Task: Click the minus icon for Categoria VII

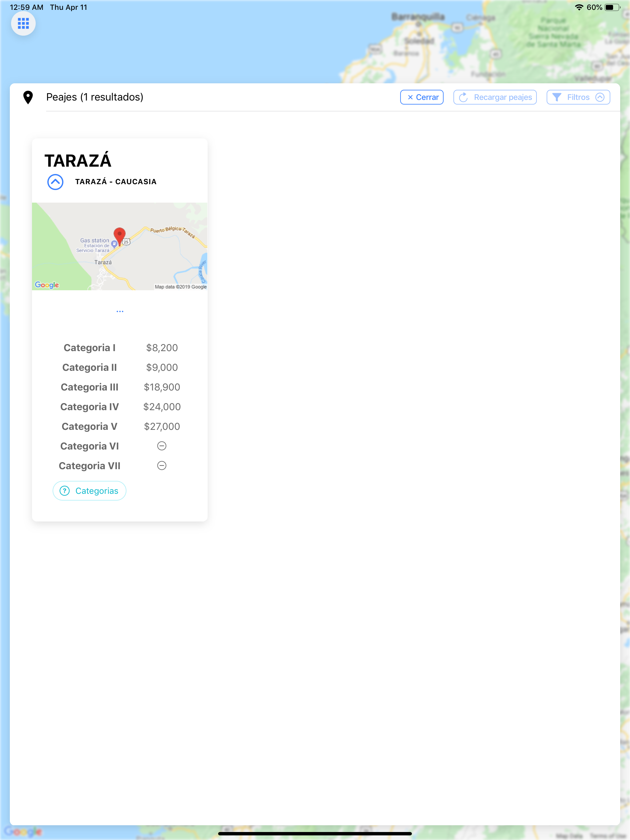Action: [162, 466]
